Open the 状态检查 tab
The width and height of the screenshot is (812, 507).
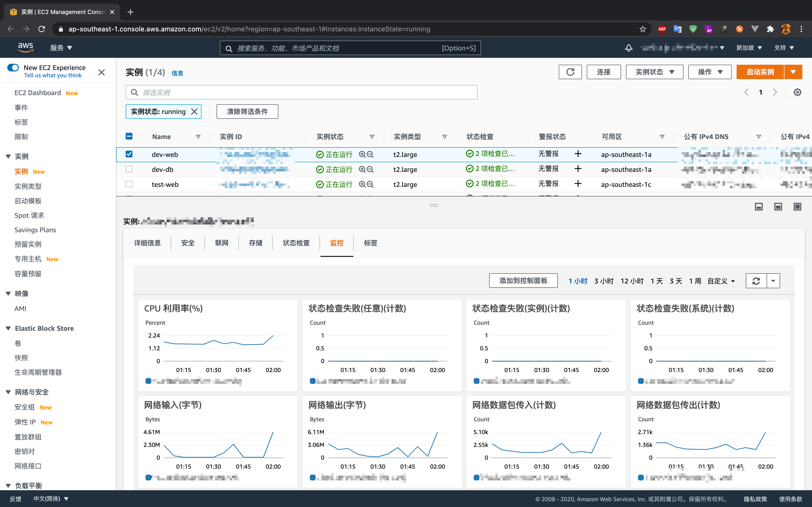296,243
